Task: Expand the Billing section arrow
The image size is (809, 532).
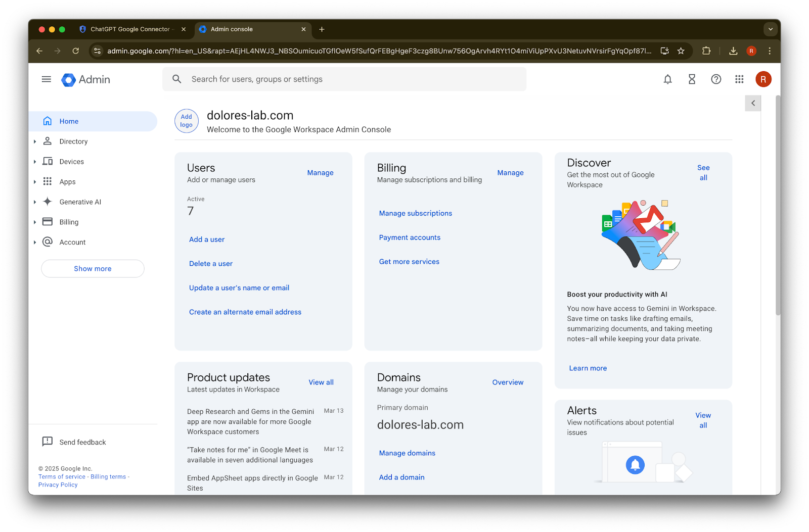Action: click(35, 222)
